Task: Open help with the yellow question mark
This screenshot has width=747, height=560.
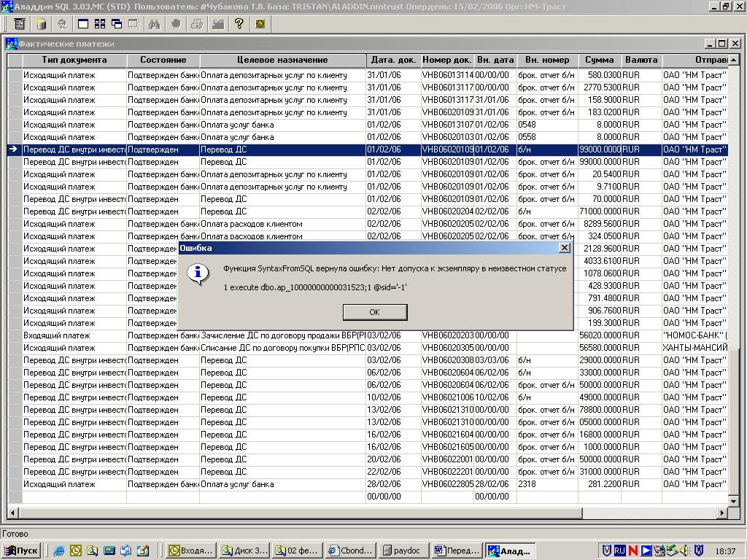Action: tap(239, 24)
